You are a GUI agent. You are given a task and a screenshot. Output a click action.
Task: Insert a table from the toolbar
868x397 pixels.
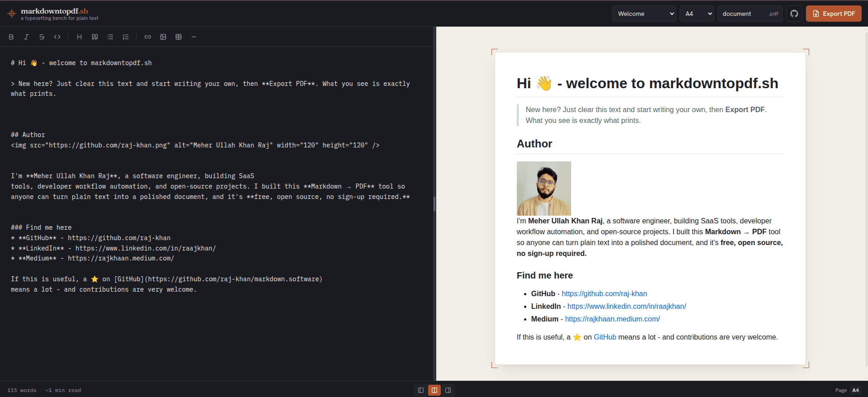tap(178, 37)
